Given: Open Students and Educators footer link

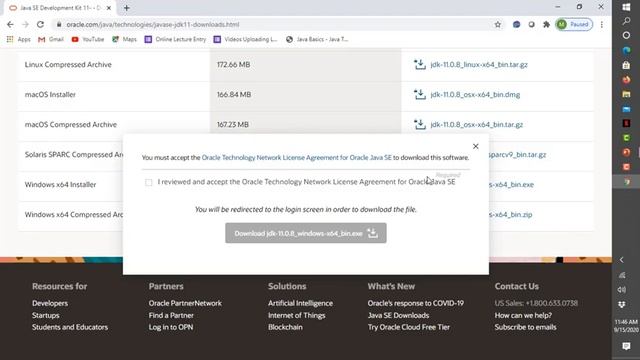Looking at the screenshot, I should point(70,327).
